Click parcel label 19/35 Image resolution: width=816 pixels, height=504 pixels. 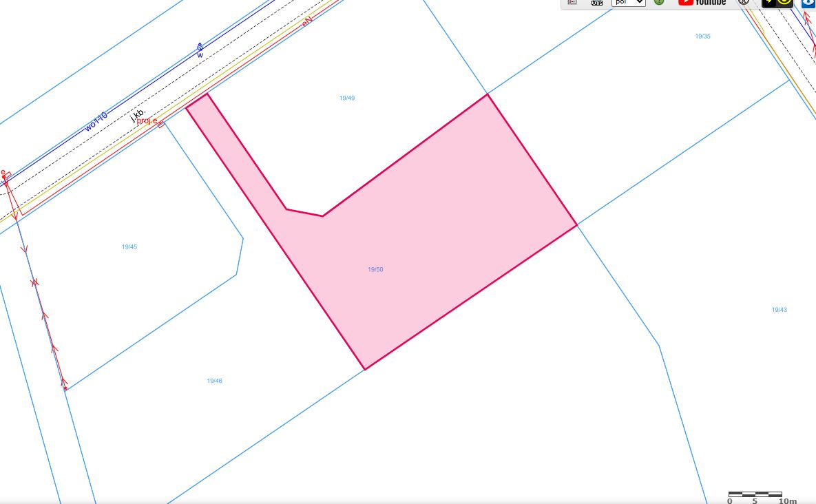(x=702, y=36)
